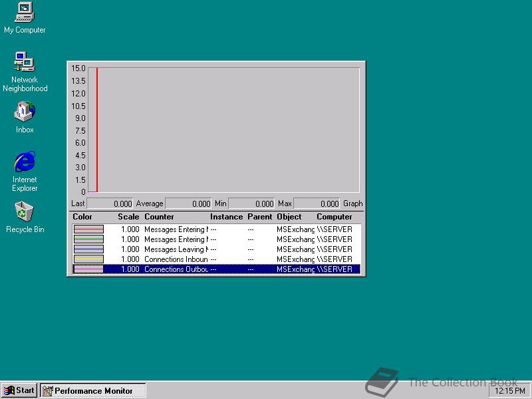
Task: Open the Network Neighborhood desktop icon
Action: 25,72
